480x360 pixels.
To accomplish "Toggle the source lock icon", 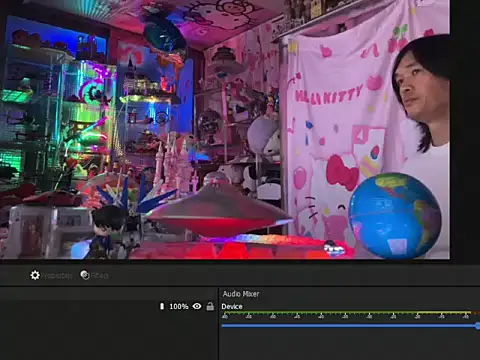I will point(210,306).
